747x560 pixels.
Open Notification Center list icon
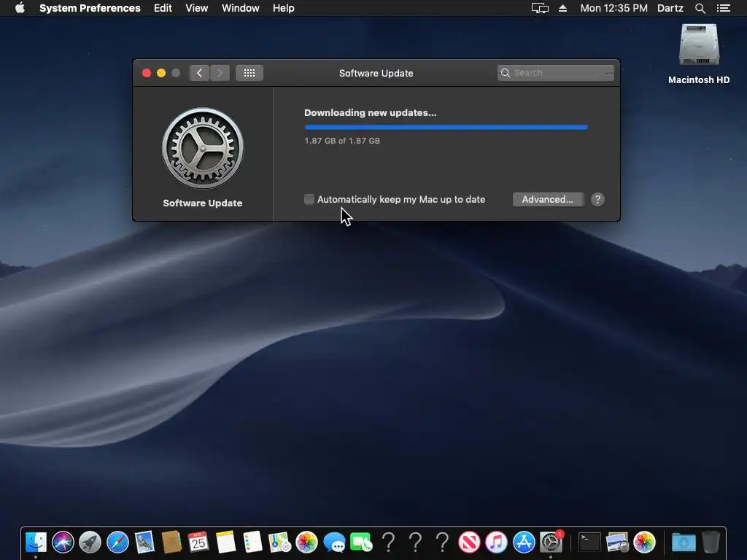(x=723, y=8)
